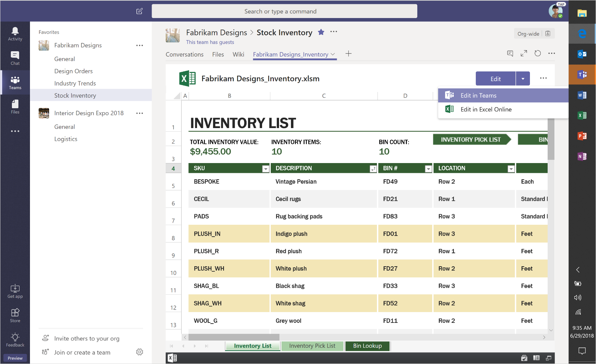The width and height of the screenshot is (596, 364).
Task: Open Interior Design Expo 2018 options
Action: [140, 113]
